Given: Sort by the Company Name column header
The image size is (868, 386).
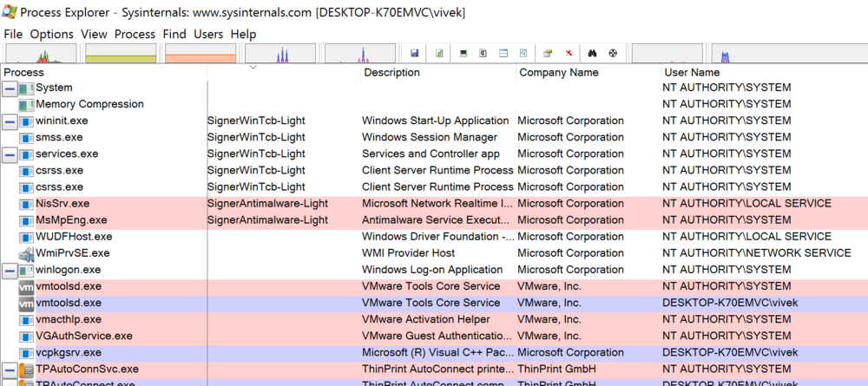Looking at the screenshot, I should [x=558, y=73].
